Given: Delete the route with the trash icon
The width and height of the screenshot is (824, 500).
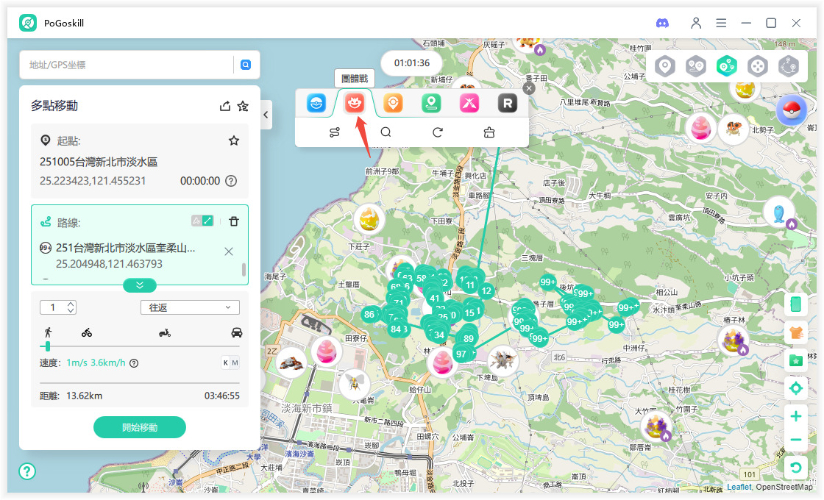Looking at the screenshot, I should click(x=234, y=221).
